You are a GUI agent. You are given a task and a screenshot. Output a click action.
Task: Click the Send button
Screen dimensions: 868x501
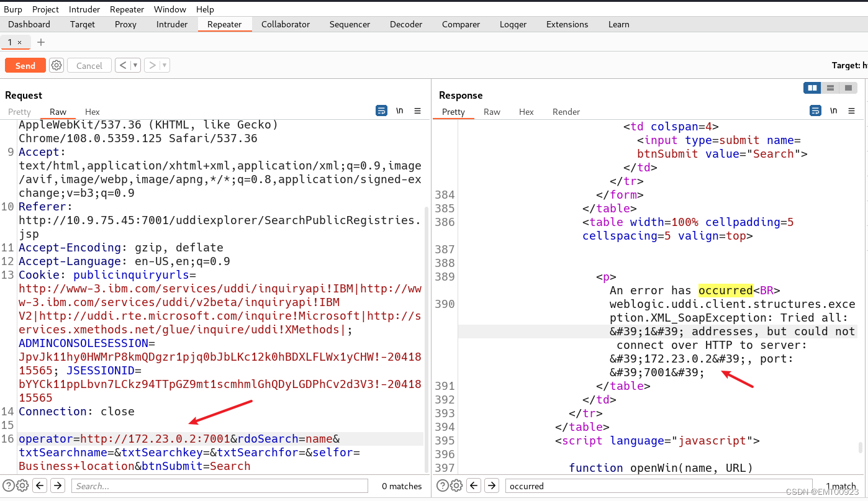[x=25, y=65]
